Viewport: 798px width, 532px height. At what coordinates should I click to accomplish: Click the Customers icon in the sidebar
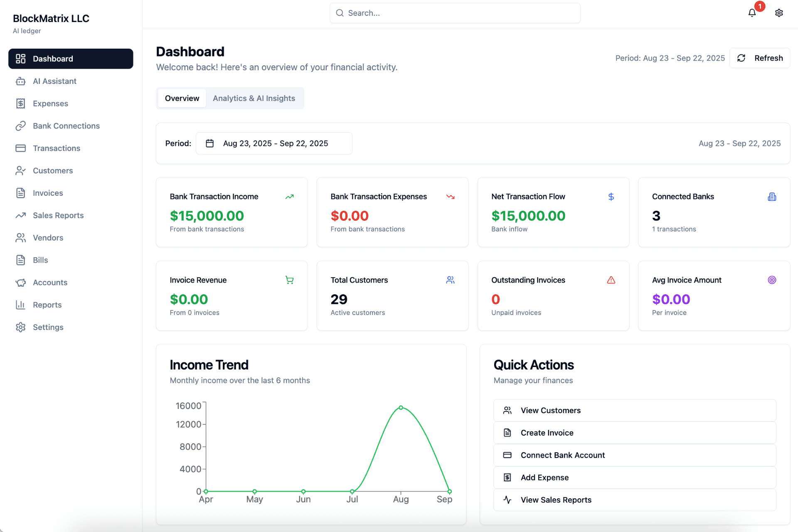21,170
